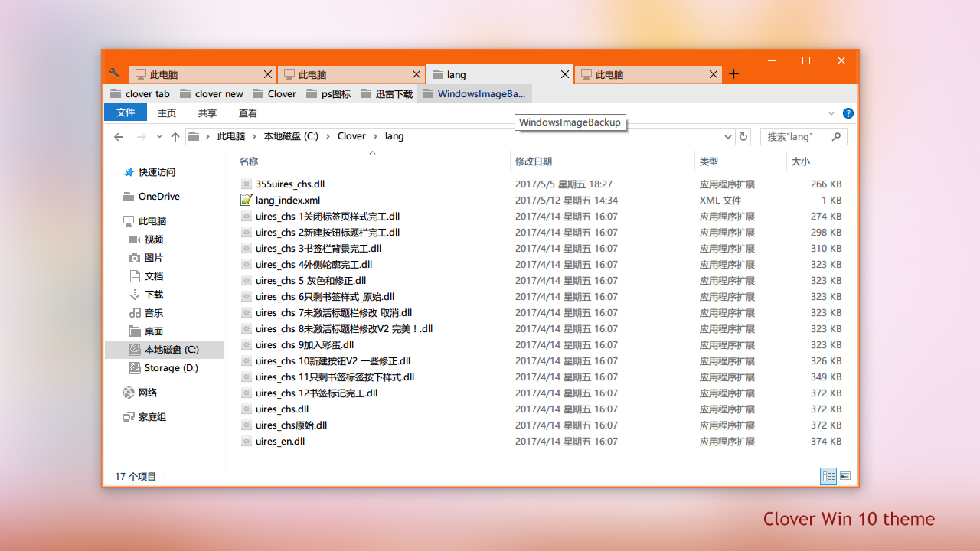The image size is (980, 551).
Task: Open the clover new bookmark folder
Action: [211, 94]
